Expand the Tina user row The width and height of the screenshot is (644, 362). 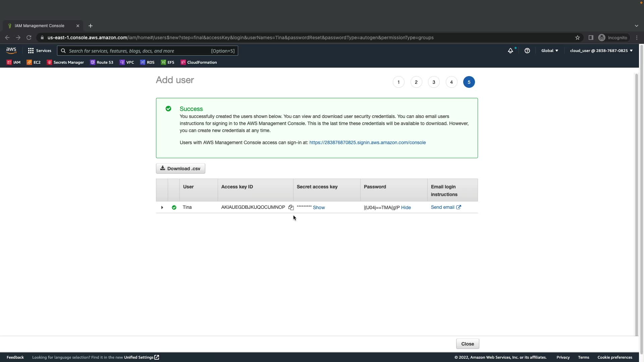tap(162, 207)
